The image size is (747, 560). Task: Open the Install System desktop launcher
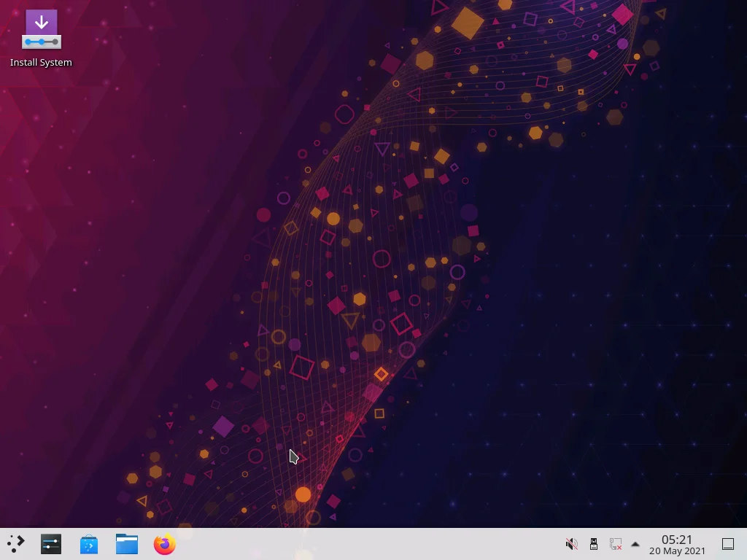pos(41,30)
